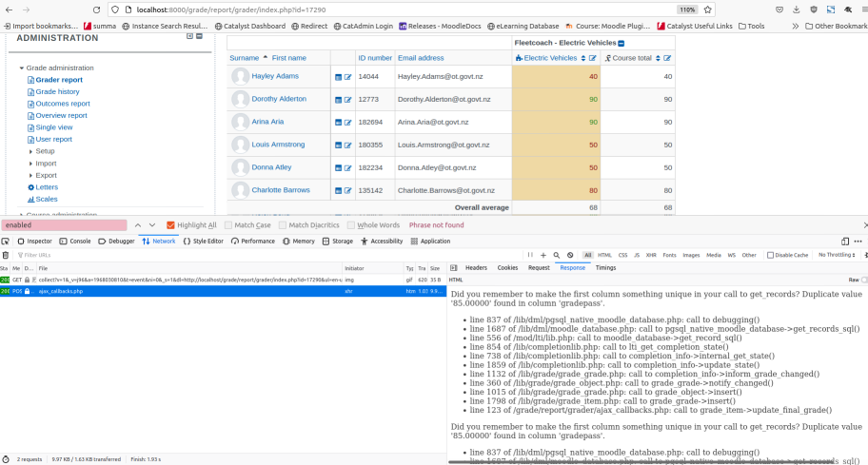Open the Cookies tab of request details
Image resolution: width=868 pixels, height=465 pixels.
(x=507, y=267)
